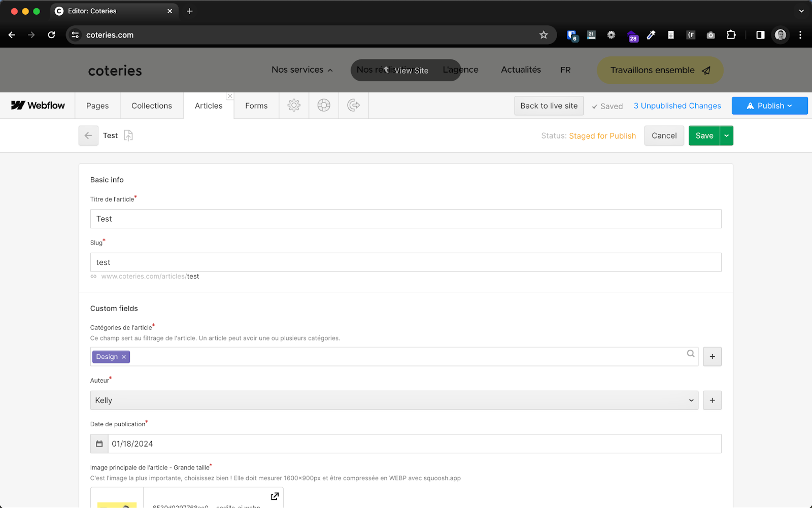Click the View Site overlay button
The image size is (812, 508).
pos(405,70)
